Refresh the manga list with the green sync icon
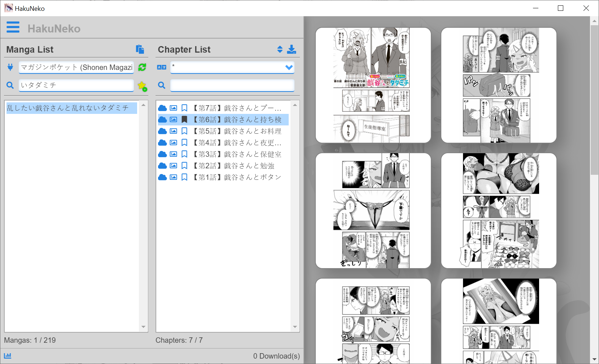Image resolution: width=599 pixels, height=364 pixels. (142, 67)
